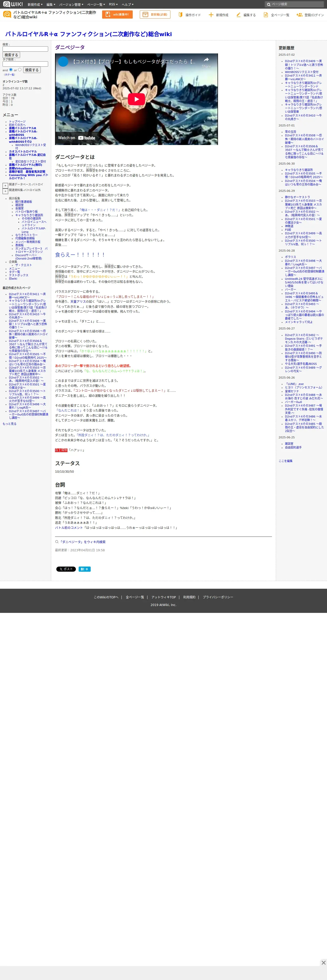Screen dimensions: 327x980
Task: Select the 'or' radio button
Action: 20,70
